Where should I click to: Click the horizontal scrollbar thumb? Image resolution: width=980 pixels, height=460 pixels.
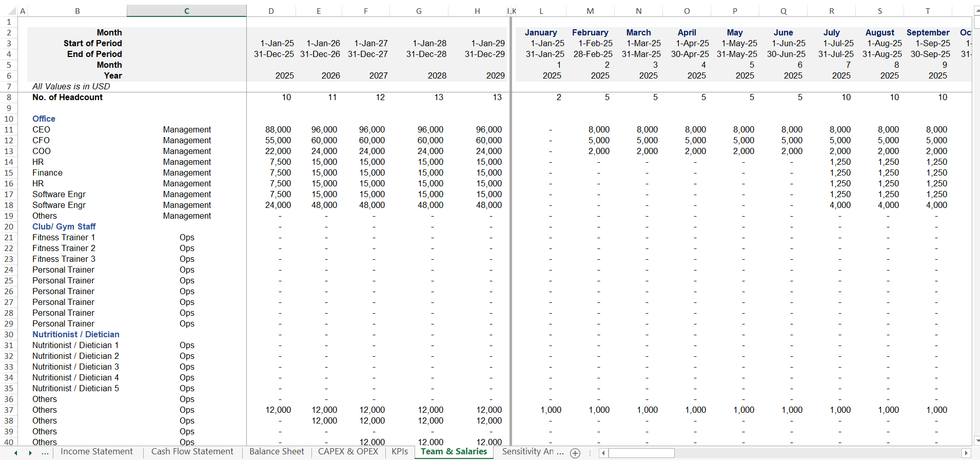pos(641,453)
